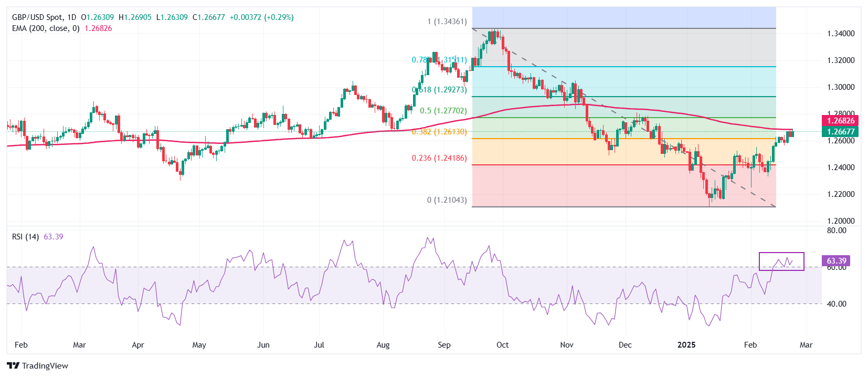Select the 0 (1.21043) Fibonacci level label
The height and width of the screenshot is (377, 868).
[447, 200]
